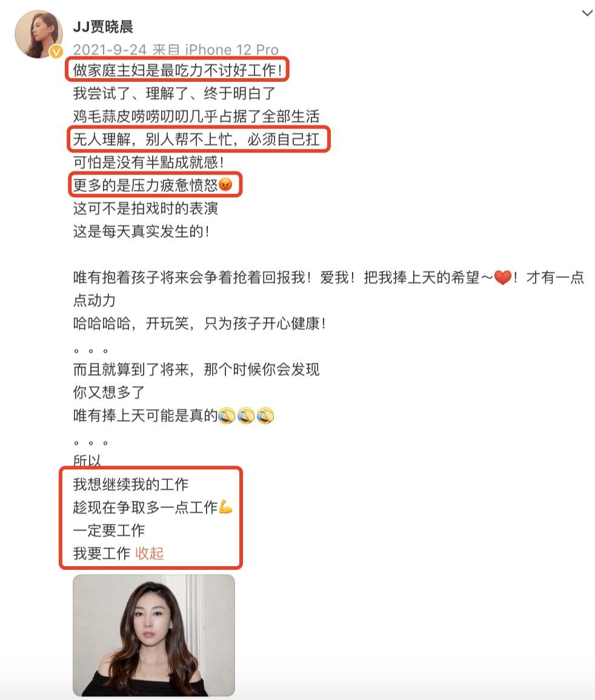The height and width of the screenshot is (700, 595).
Task: Click the last laughing-crying emoji
Action: click(265, 415)
